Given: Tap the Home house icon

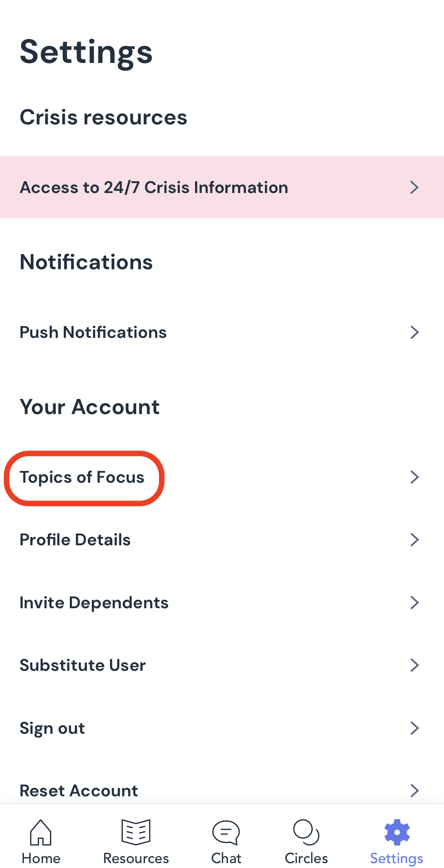Looking at the screenshot, I should [x=41, y=832].
